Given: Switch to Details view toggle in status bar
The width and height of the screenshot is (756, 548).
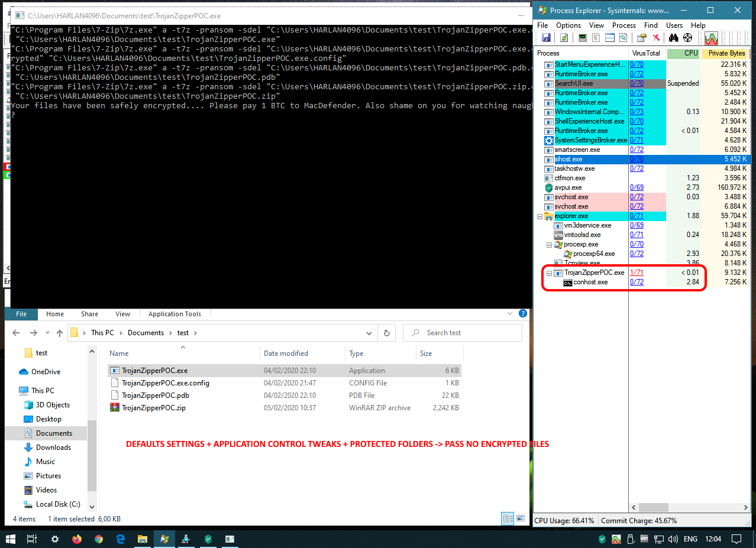Looking at the screenshot, I should coord(508,519).
